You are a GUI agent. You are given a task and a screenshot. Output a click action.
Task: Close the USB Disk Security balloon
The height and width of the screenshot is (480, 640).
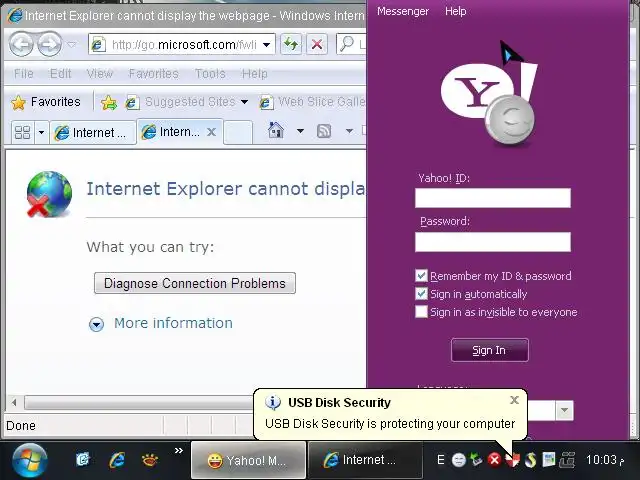[x=514, y=400]
